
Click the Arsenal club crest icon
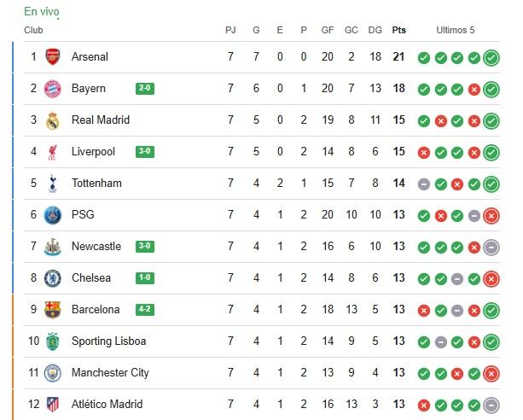click(53, 57)
